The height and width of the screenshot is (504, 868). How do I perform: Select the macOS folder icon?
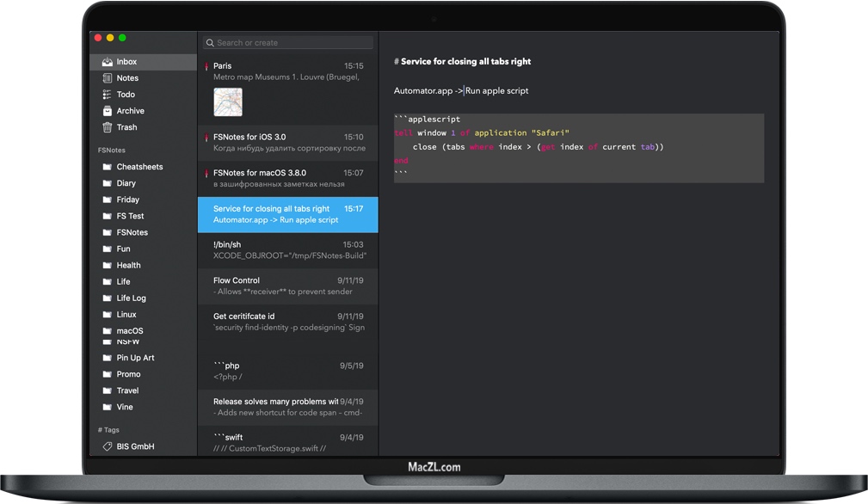107,330
